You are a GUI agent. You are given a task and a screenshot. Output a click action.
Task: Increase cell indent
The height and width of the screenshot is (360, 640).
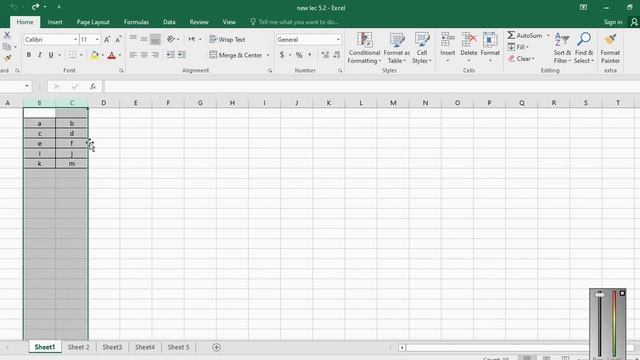click(x=182, y=55)
